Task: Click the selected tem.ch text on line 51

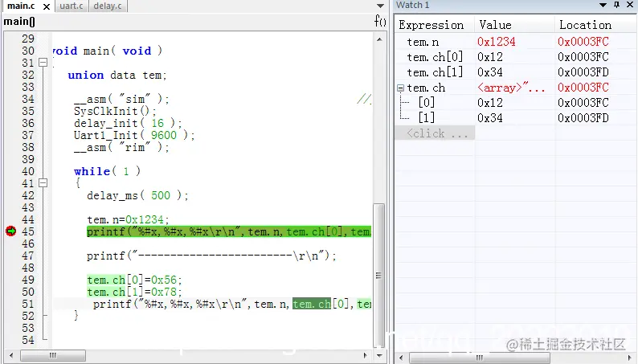Action: (312, 304)
